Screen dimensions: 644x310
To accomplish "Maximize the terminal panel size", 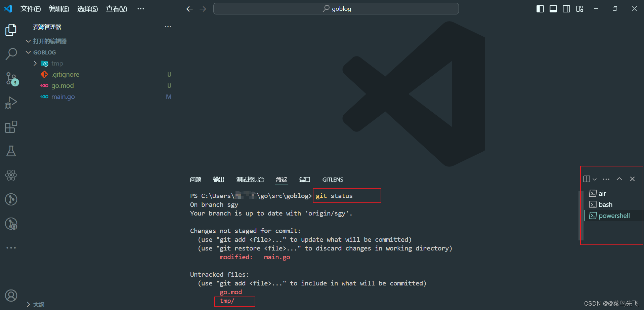I will 619,179.
